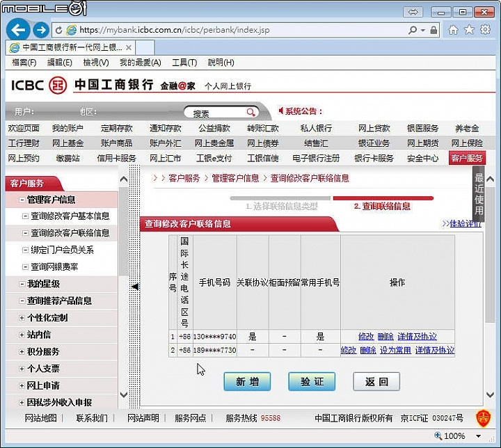Open 查询修改客户基本信息 in sidebar

pyautogui.click(x=70, y=216)
